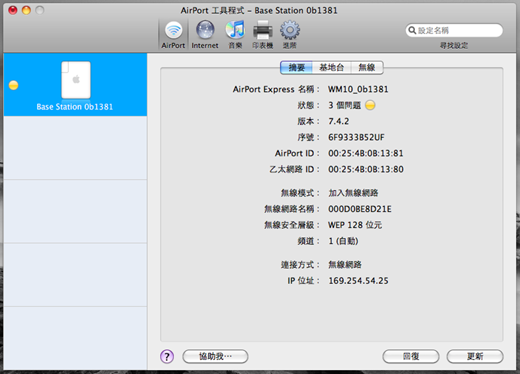520x374 pixels.
Task: Click the name value WM10_0b1381
Action: (x=358, y=89)
